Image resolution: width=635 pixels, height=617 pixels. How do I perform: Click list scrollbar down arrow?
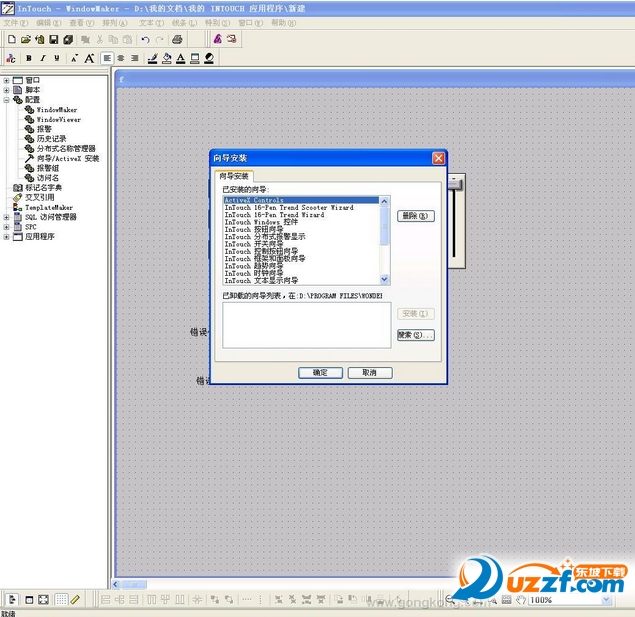click(384, 279)
